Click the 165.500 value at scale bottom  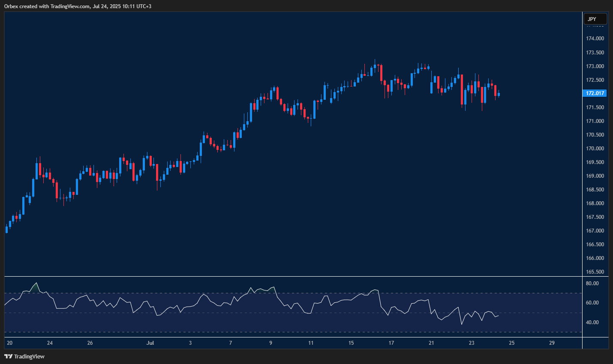point(595,272)
